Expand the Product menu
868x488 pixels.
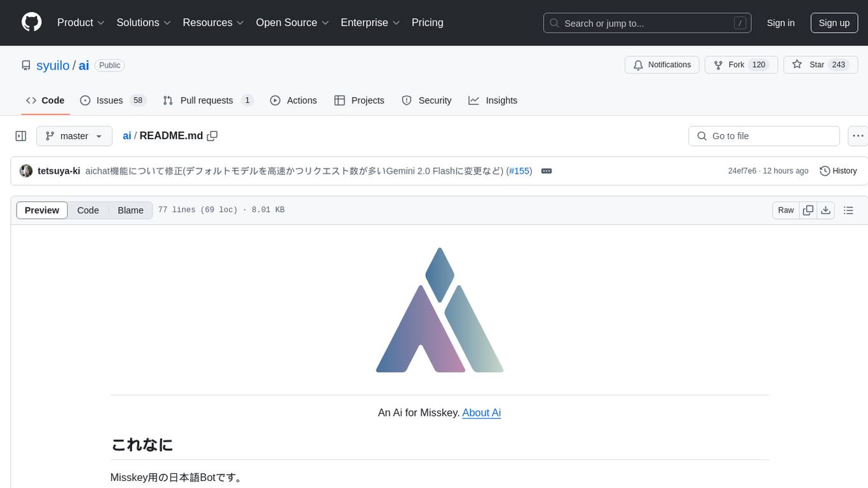pyautogui.click(x=81, y=22)
